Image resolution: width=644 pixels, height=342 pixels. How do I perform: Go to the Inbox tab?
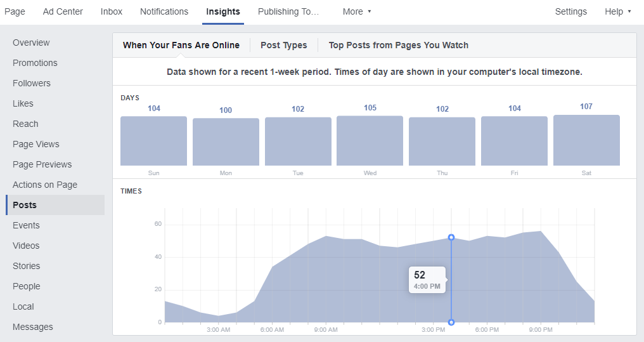112,11
